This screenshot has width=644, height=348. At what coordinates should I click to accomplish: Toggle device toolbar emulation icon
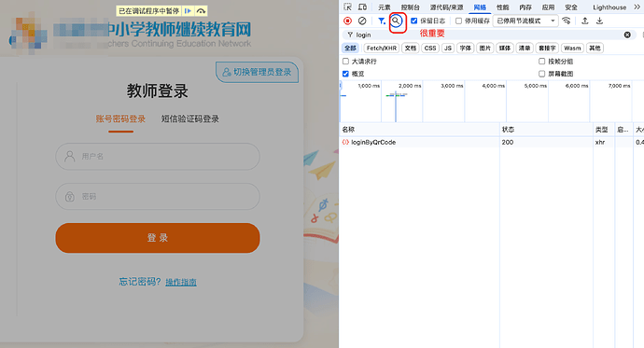click(x=362, y=7)
